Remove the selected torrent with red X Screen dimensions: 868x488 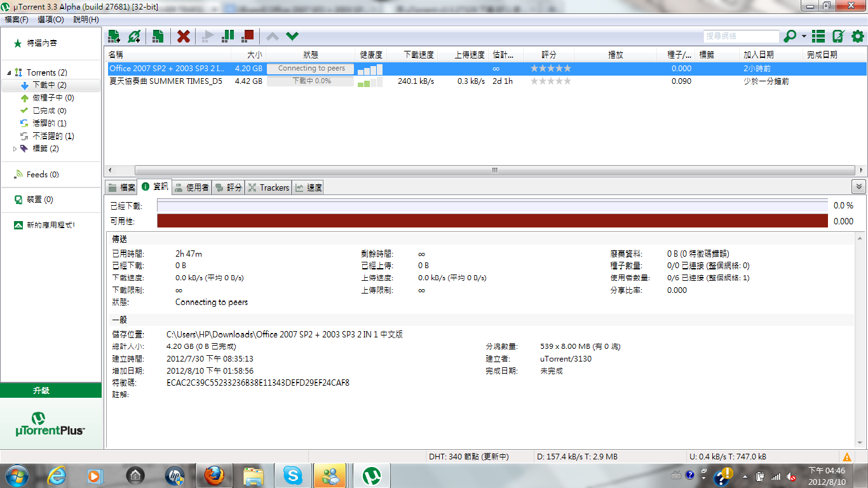coord(184,36)
